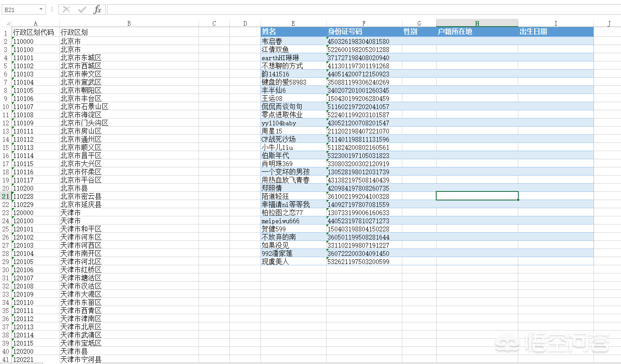Select the name cell 肖明珠369
Viewport: 621px width, 364px height.
[293, 164]
